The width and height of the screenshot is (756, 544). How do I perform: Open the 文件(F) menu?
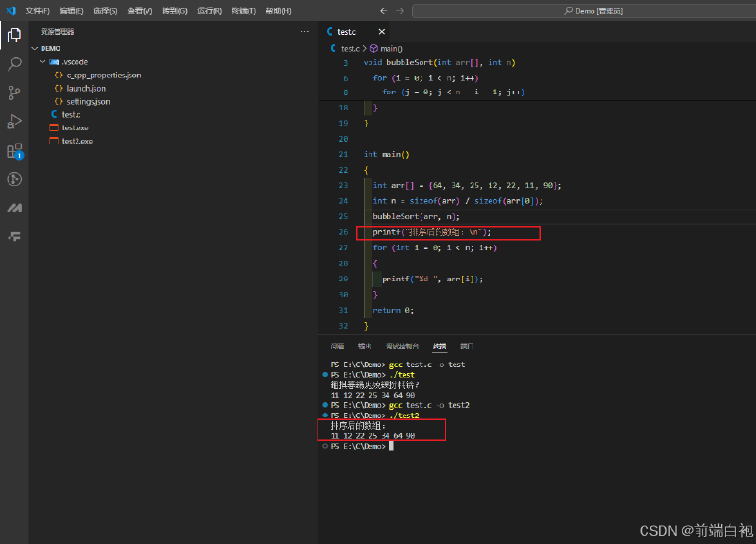coord(38,10)
